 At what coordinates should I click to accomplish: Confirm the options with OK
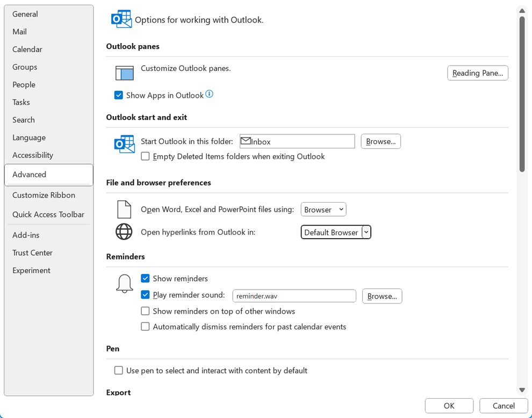pyautogui.click(x=449, y=406)
